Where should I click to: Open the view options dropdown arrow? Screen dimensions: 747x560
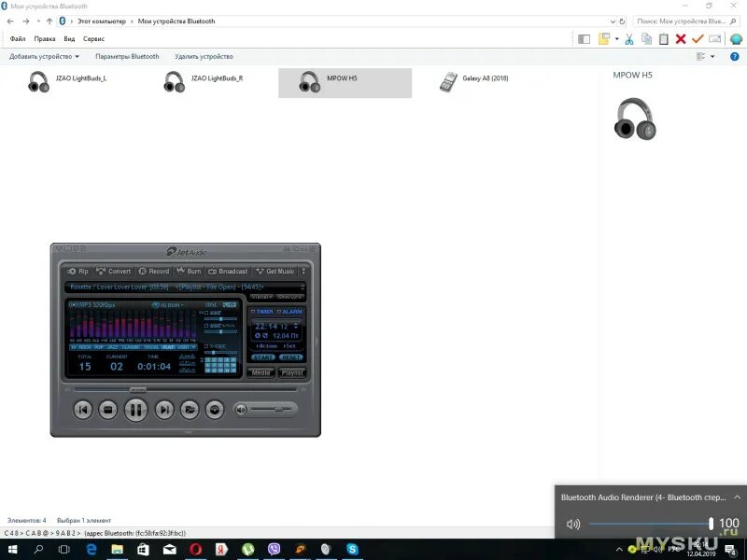click(x=712, y=57)
